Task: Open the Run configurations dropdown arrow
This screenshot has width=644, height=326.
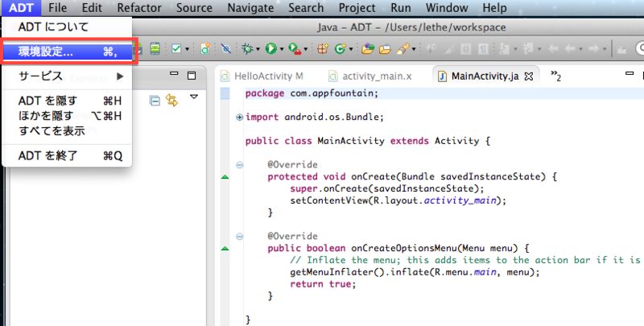Action: pos(282,49)
